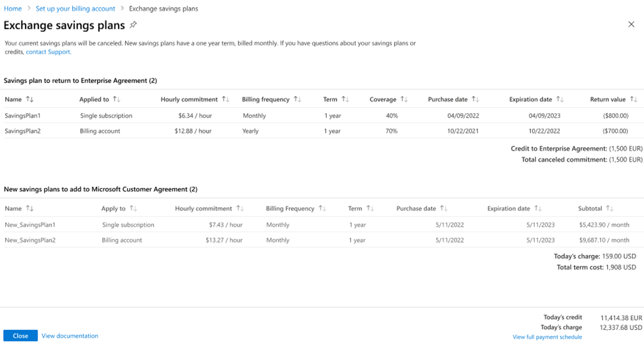Pin the Exchange savings plans page
The height and width of the screenshot is (346, 644).
pos(133,25)
